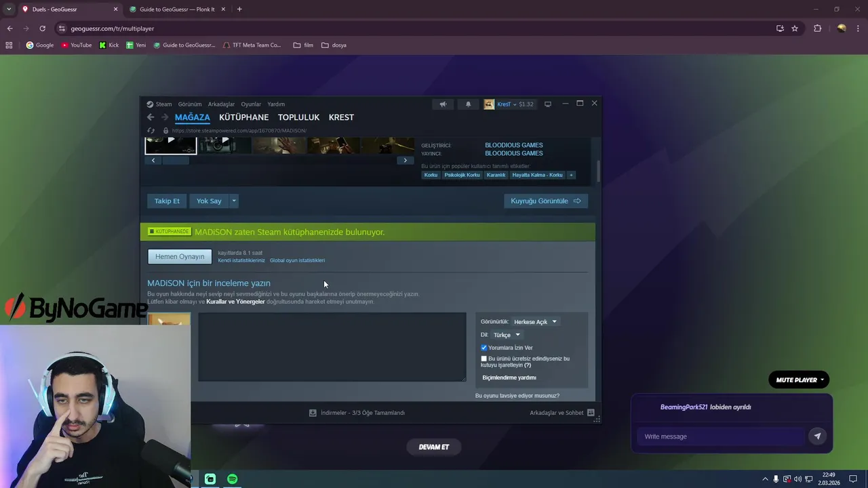
Task: Open Chrome extensions puzzle icon
Action: [817, 28]
